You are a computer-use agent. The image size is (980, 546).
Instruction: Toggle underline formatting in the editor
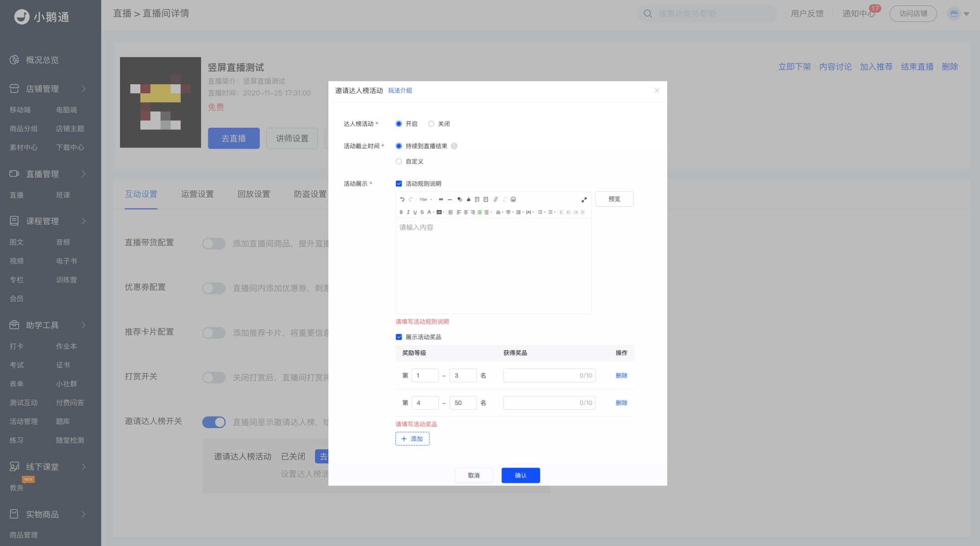tap(415, 212)
